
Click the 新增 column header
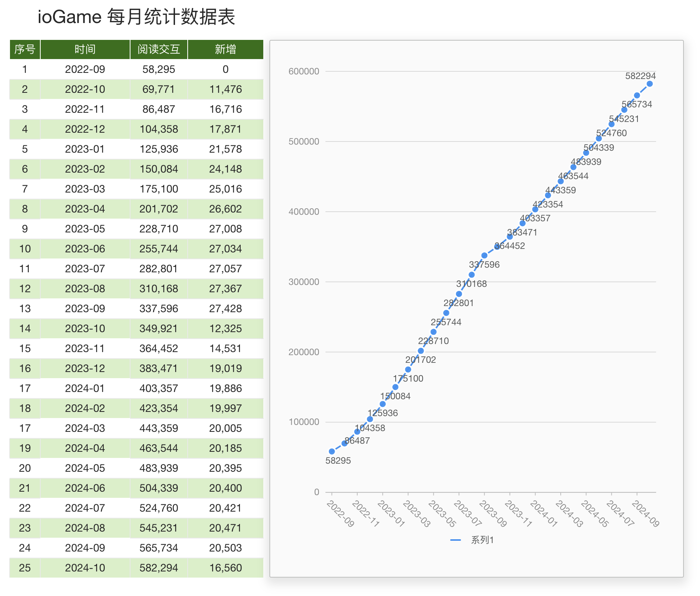tap(226, 49)
